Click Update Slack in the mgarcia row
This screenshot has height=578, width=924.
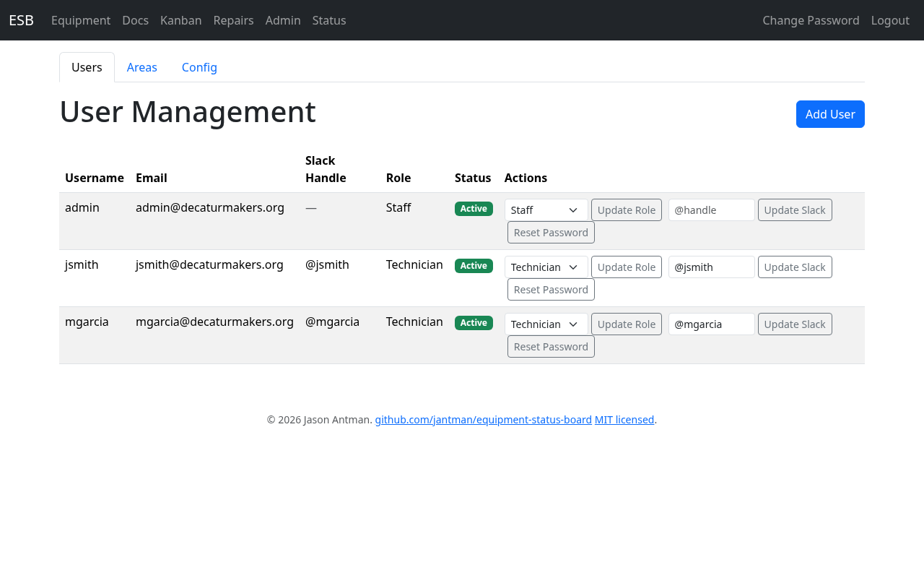pyautogui.click(x=795, y=324)
